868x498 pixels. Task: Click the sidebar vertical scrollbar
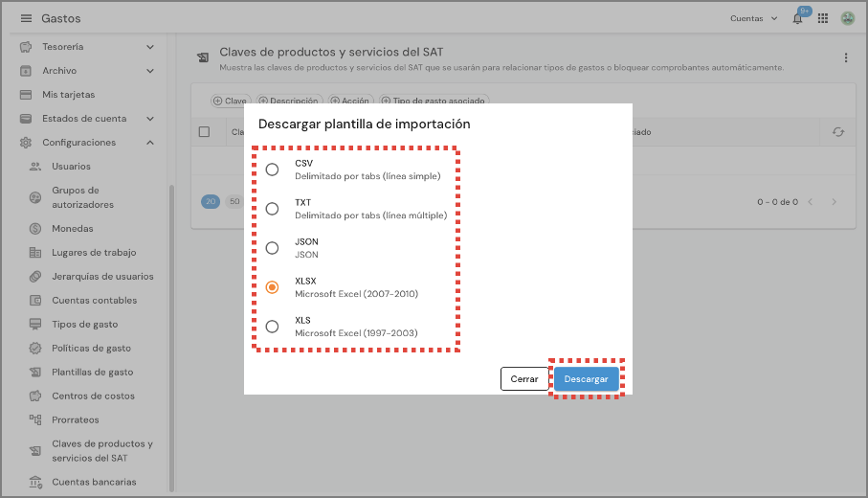(171, 338)
